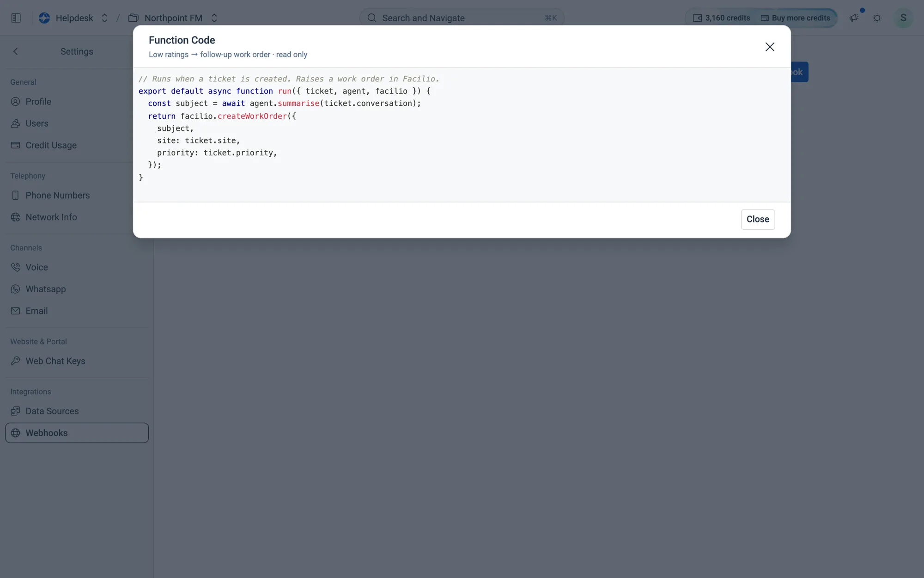Click the Webhooks globe icon

pos(16,433)
